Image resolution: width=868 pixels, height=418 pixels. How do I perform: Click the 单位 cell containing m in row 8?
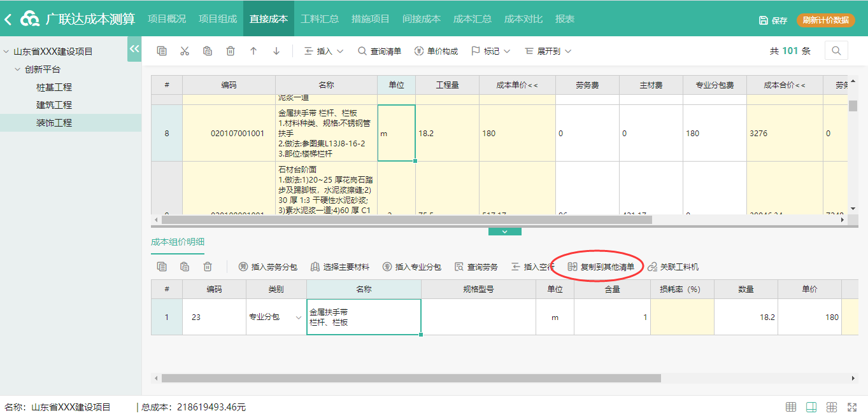point(396,134)
